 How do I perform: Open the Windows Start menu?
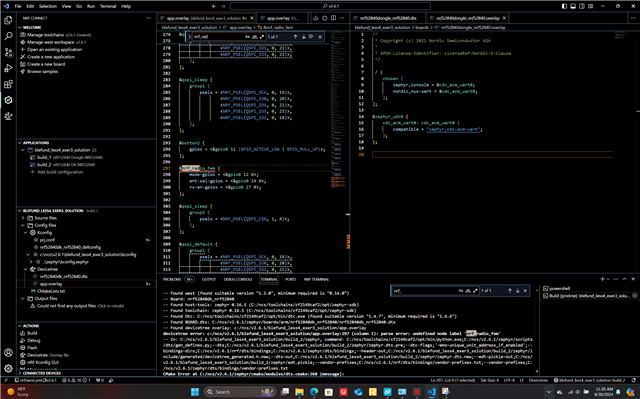195,392
